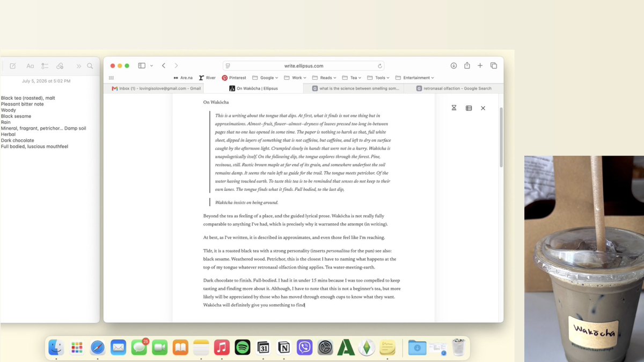Expand the Tea bookmarks folder
Image resolution: width=644 pixels, height=362 pixels.
point(352,78)
